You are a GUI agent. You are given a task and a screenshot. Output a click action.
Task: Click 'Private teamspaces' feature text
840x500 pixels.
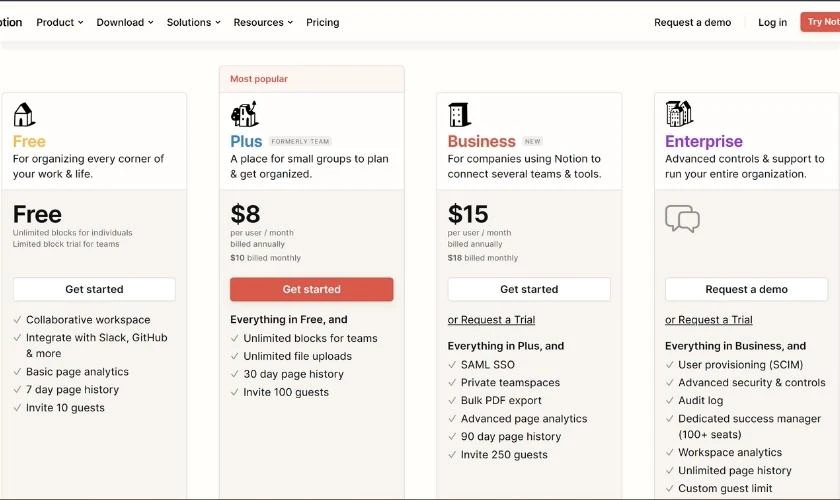[510, 383]
